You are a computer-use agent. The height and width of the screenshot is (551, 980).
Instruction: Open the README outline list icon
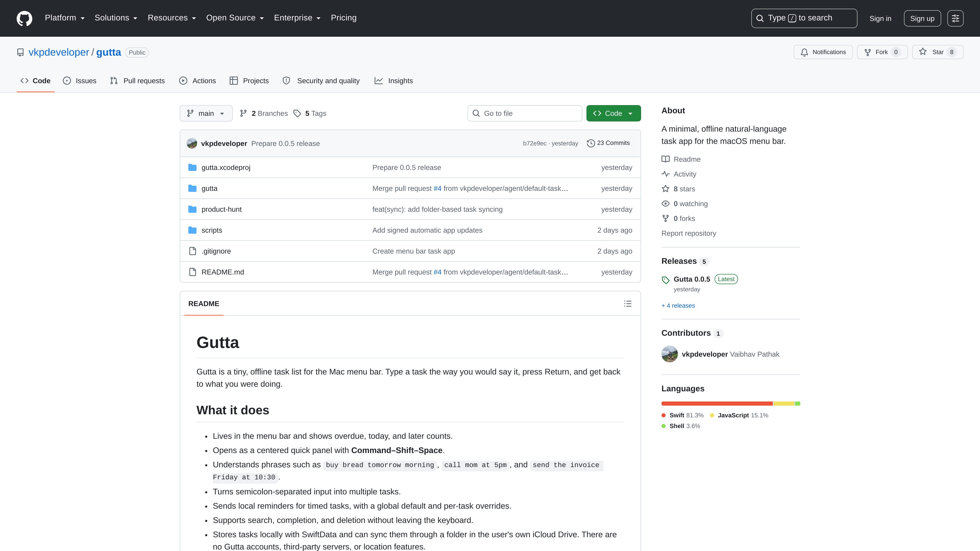pos(628,304)
